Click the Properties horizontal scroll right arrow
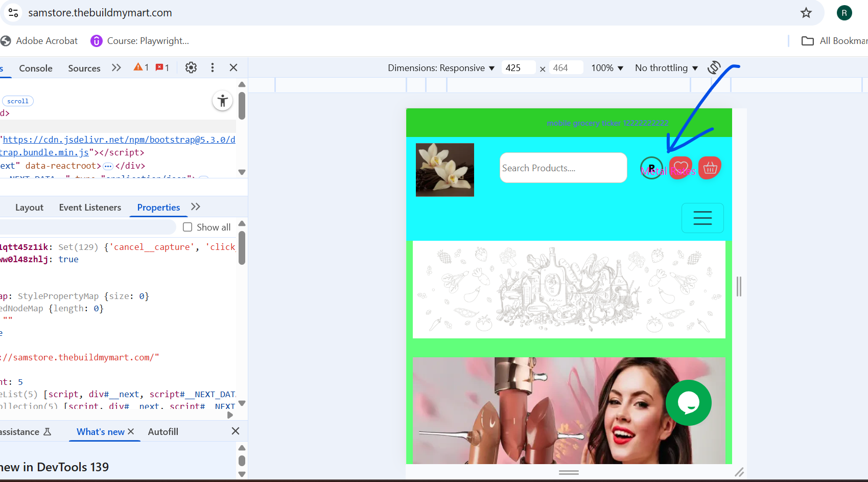Viewport: 868px width, 482px height. pyautogui.click(x=230, y=415)
